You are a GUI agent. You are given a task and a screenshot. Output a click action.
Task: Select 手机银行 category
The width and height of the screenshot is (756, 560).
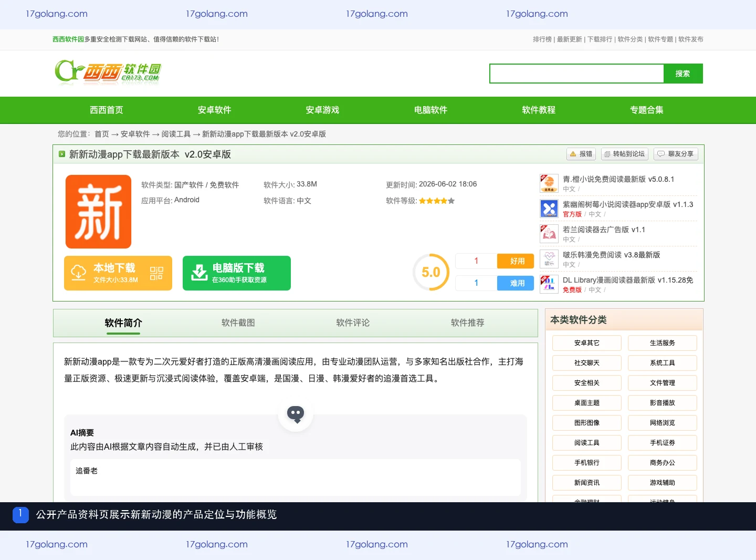pyautogui.click(x=587, y=463)
